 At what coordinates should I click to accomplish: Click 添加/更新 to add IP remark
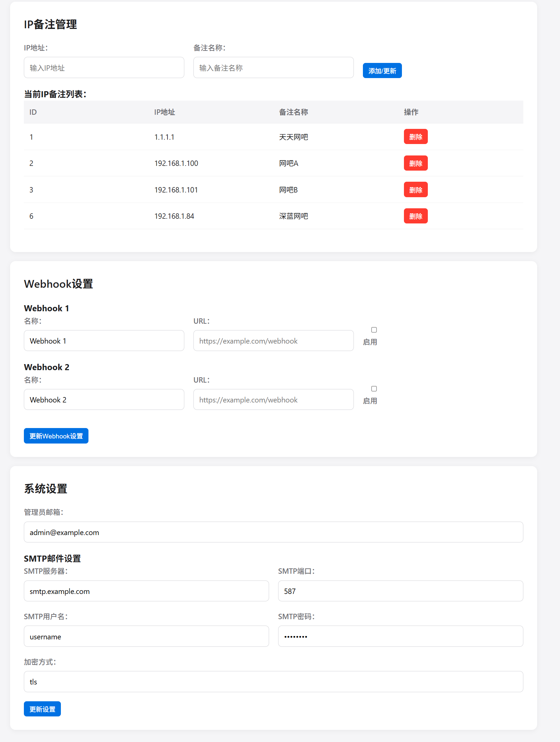click(x=382, y=70)
